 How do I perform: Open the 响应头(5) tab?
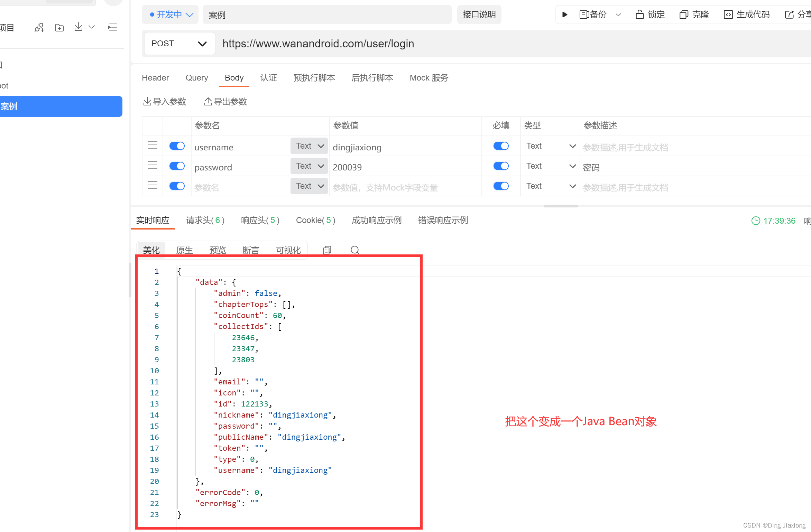click(x=260, y=220)
